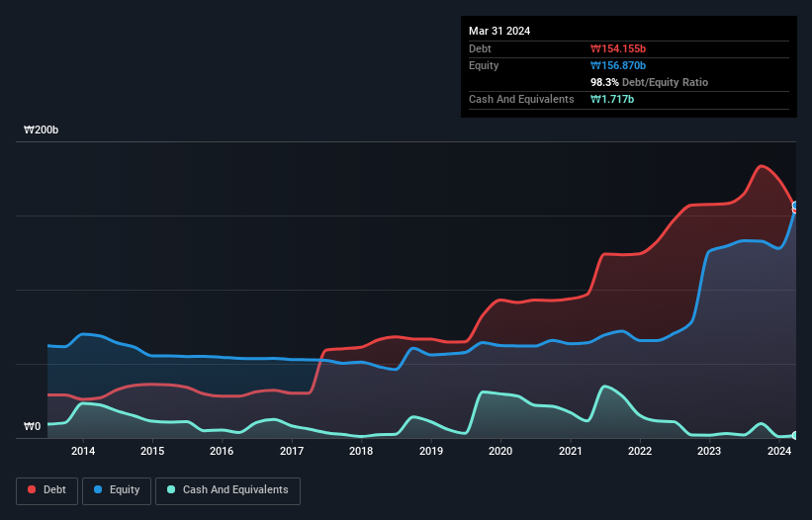Click the ₩0 y-axis label
This screenshot has height=520, width=812.
(x=32, y=426)
